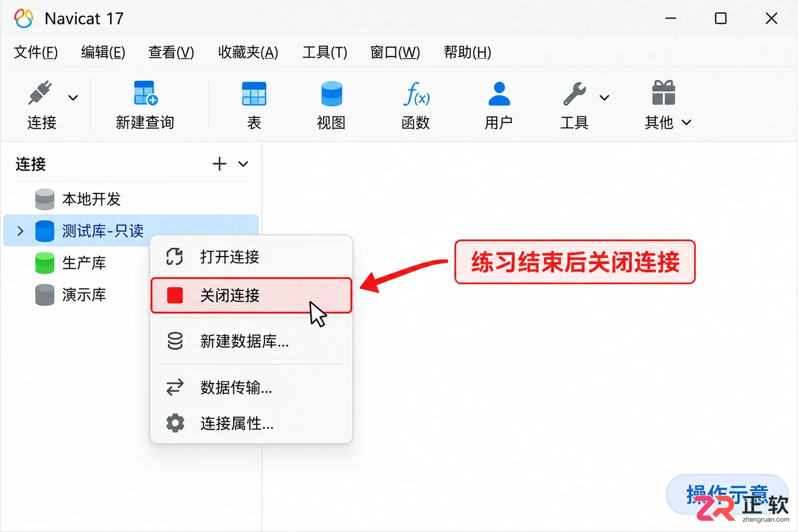Open the 视图 view icon
The width and height of the screenshot is (798, 532).
[x=331, y=94]
